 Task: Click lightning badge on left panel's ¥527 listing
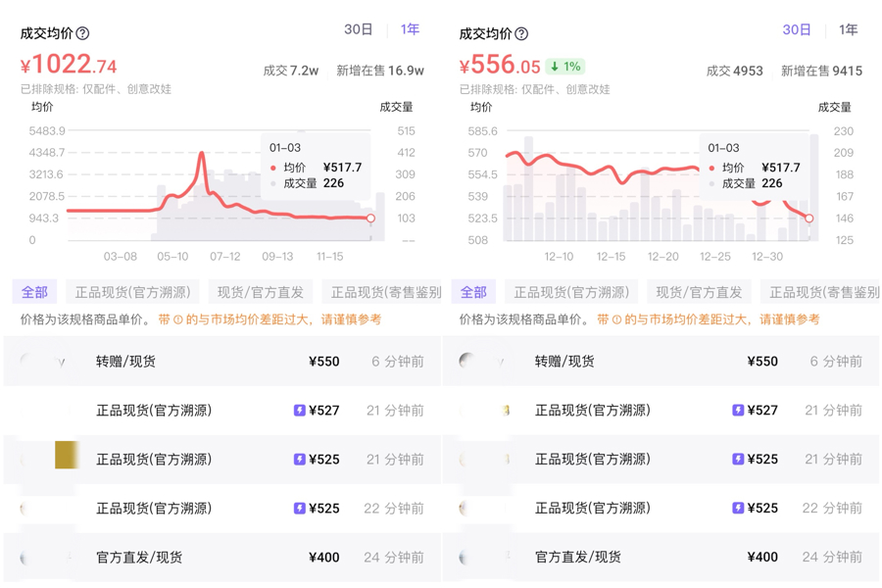pyautogui.click(x=300, y=411)
